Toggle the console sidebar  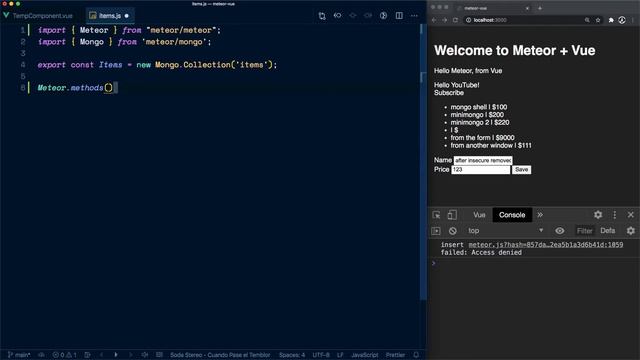pyautogui.click(x=436, y=231)
